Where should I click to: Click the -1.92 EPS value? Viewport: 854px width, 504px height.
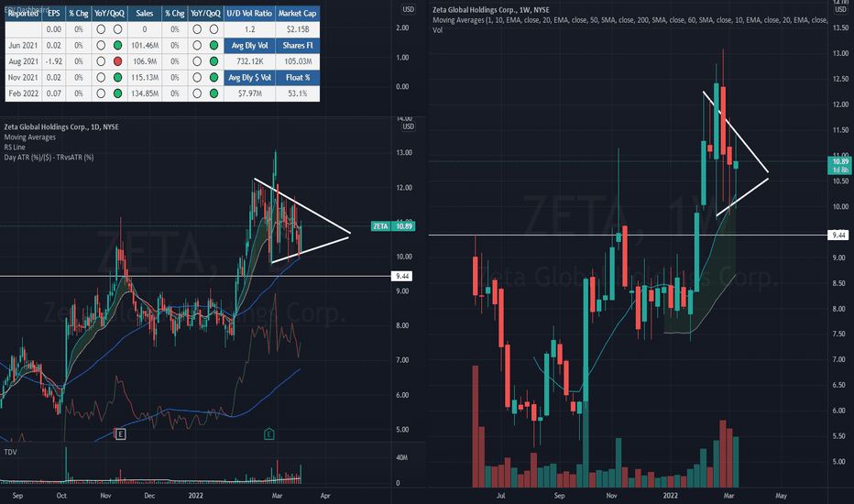[x=54, y=61]
